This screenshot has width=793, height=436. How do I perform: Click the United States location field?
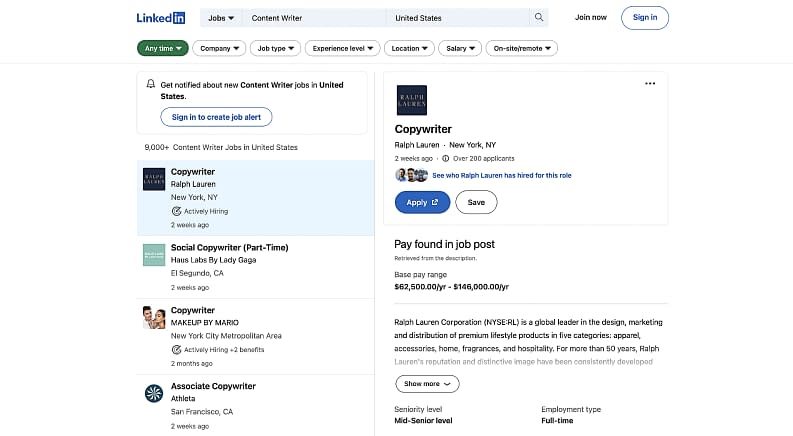[458, 18]
